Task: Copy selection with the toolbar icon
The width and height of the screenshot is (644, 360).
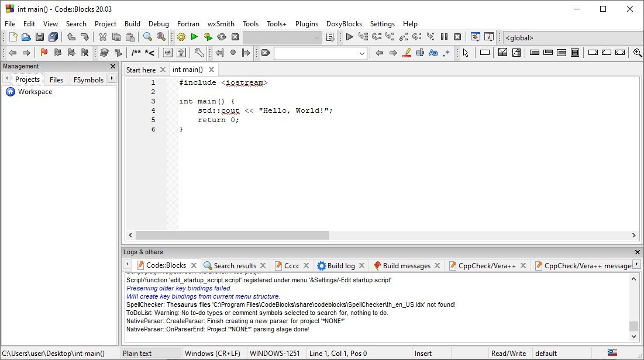Action: [x=116, y=37]
